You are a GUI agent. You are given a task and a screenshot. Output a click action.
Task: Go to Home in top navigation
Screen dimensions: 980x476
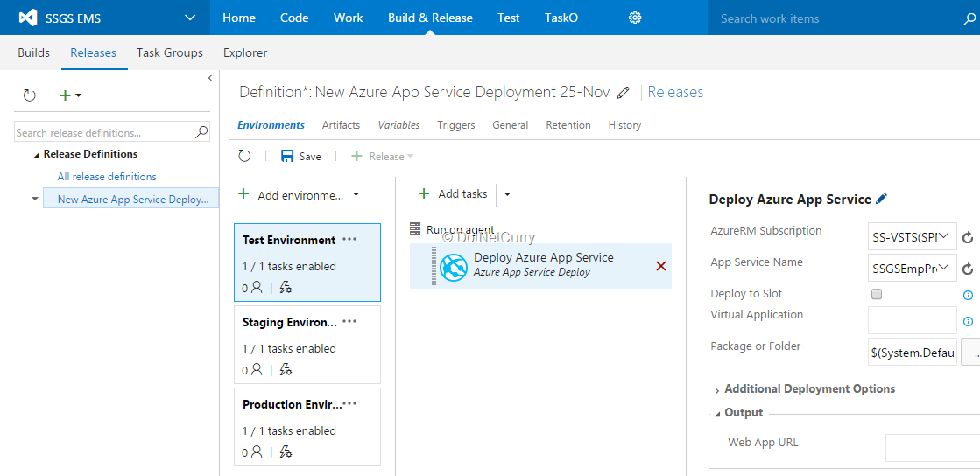coord(239,18)
